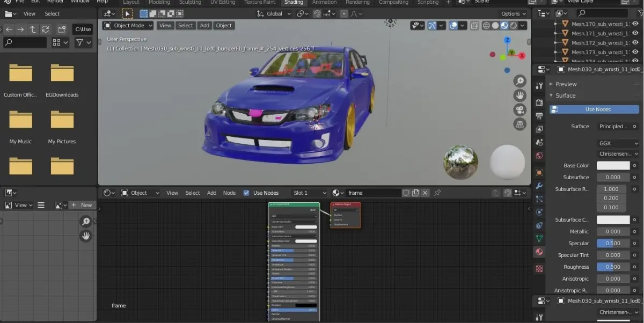Switch to the Texture Paint workspace tab
This screenshot has width=644, height=323.
coord(260,2)
